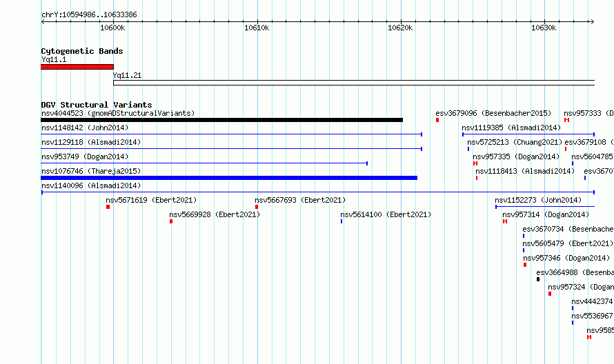
Task: Click red marker under esv3679096 (Besenbacher2015)
Action: point(437,120)
